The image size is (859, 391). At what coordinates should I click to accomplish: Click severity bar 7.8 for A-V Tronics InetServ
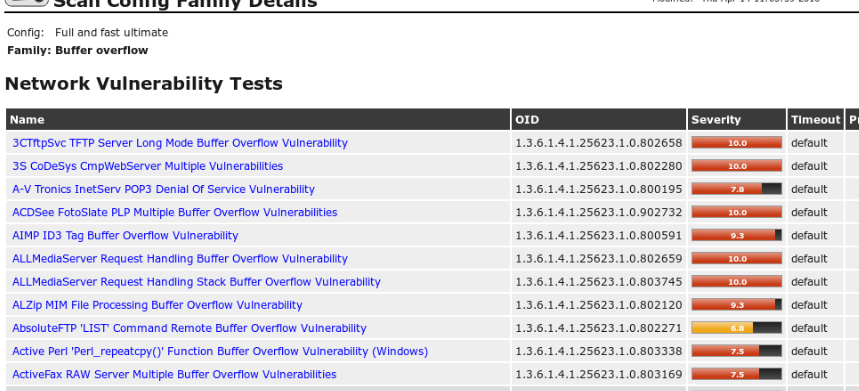click(737, 189)
